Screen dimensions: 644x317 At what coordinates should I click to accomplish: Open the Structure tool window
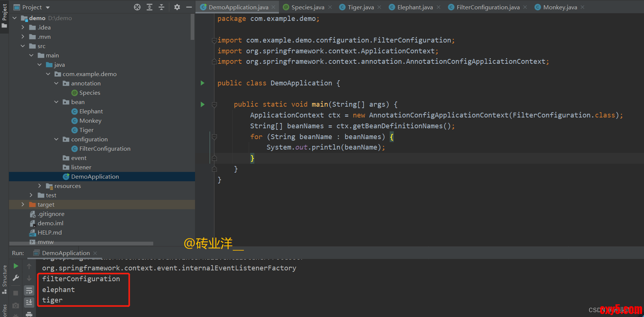click(4, 278)
